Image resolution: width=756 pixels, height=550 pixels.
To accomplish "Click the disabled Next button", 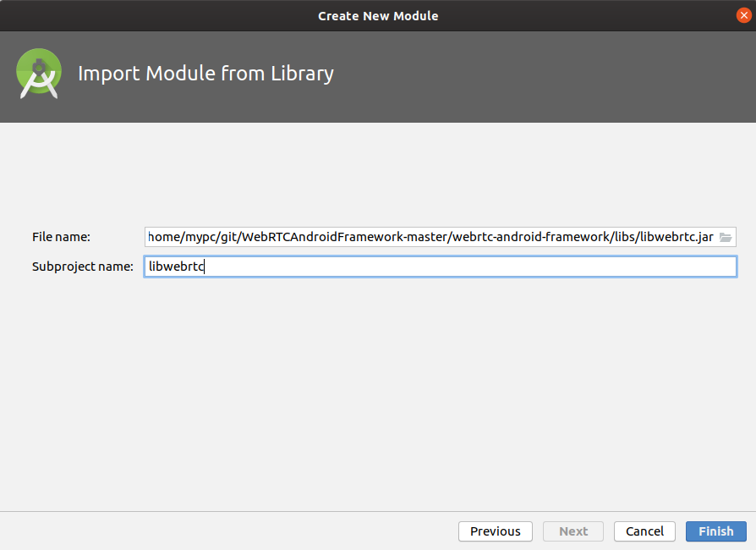I will 572,531.
